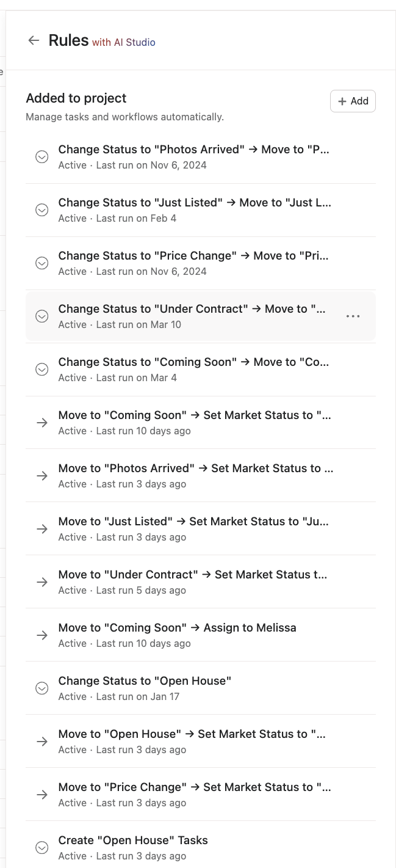Click the arrow icon for "Move to Just Listed"

(41, 529)
